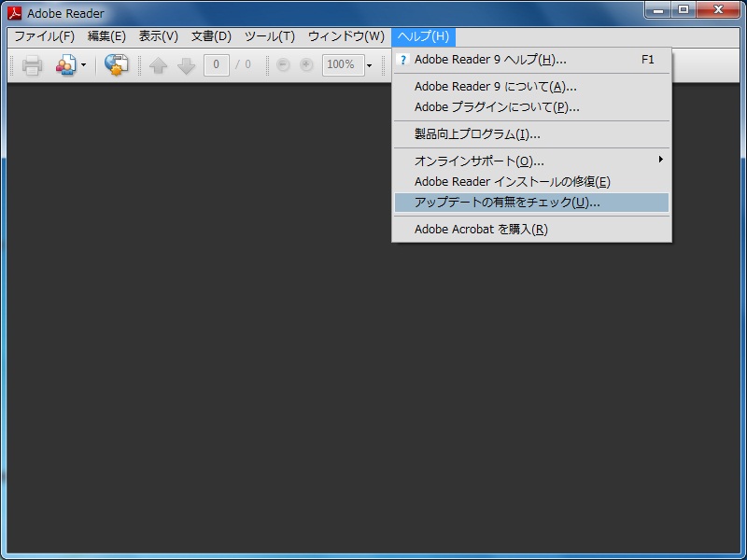Viewport: 747px width, 560px height.
Task: Open the ウィンドウ(W) menu
Action: coord(345,36)
